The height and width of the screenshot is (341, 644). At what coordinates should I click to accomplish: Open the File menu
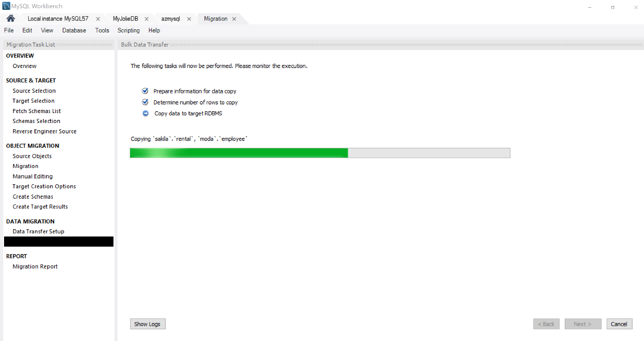pyautogui.click(x=9, y=30)
